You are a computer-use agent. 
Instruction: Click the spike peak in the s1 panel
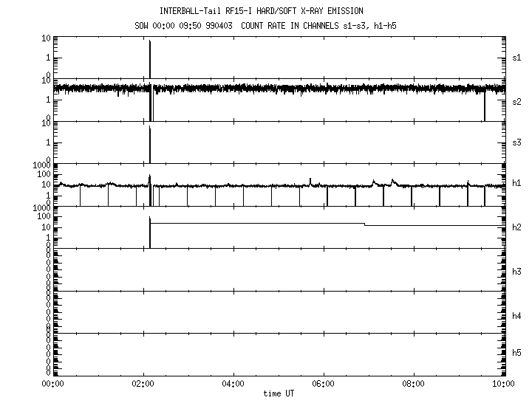pyautogui.click(x=150, y=41)
